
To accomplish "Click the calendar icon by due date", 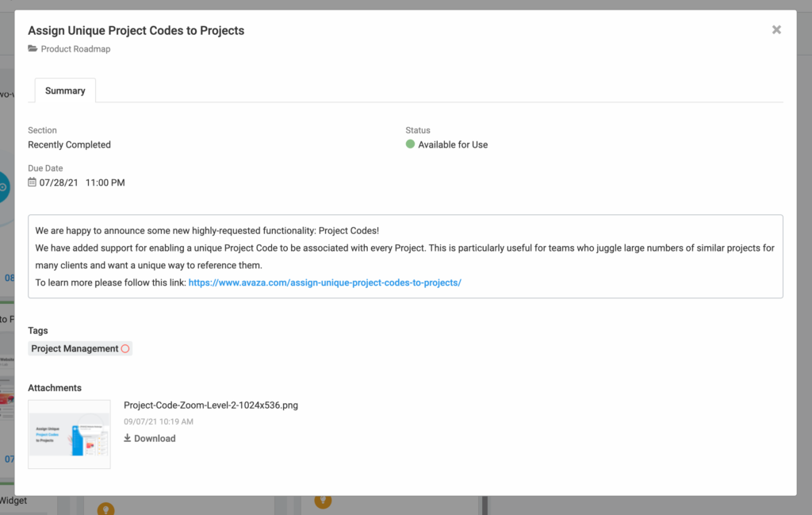I will pos(32,183).
